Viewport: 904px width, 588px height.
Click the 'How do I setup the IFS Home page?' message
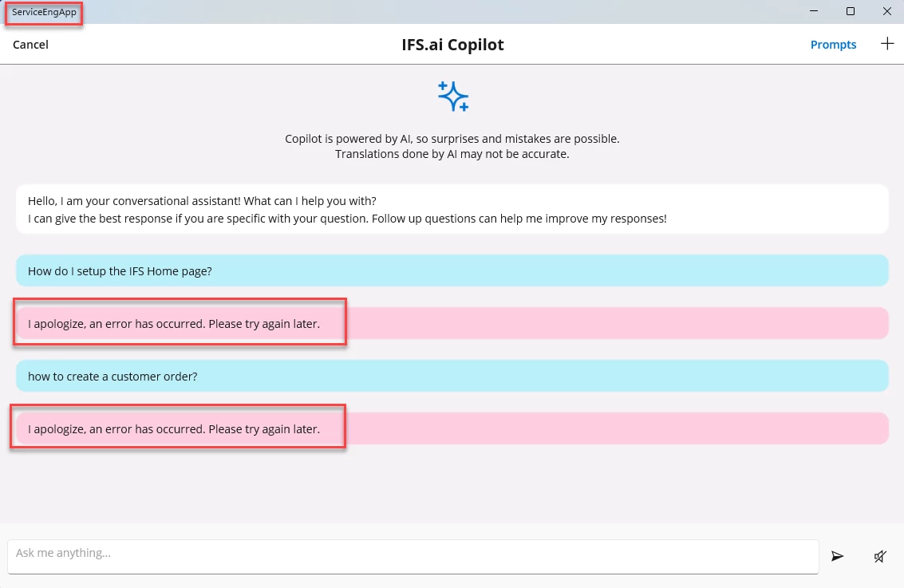120,270
